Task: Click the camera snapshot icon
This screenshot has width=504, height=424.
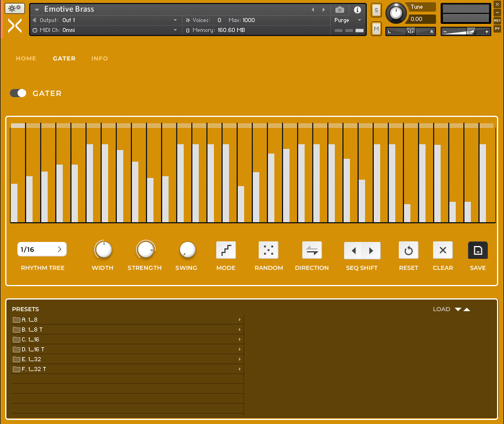Action: pyautogui.click(x=339, y=10)
